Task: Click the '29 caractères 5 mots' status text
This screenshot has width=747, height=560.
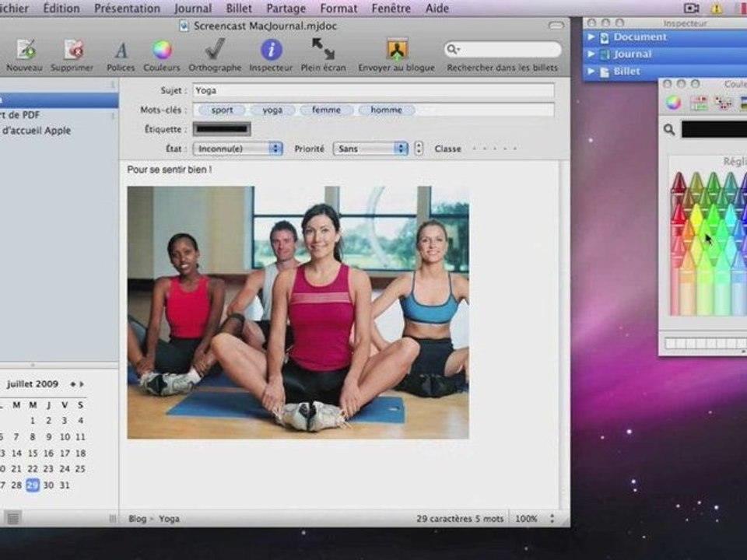Action: click(460, 519)
